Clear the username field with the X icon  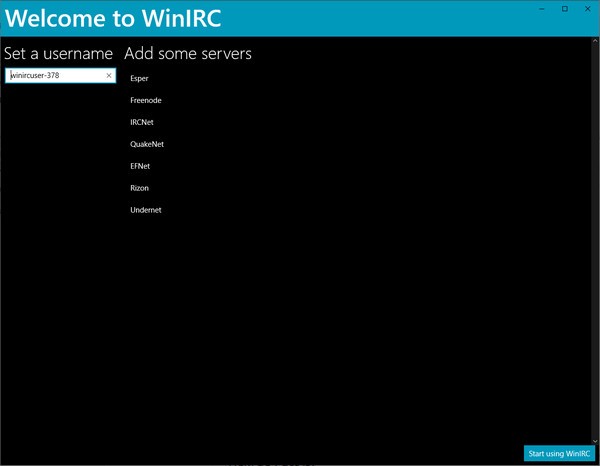click(x=109, y=75)
